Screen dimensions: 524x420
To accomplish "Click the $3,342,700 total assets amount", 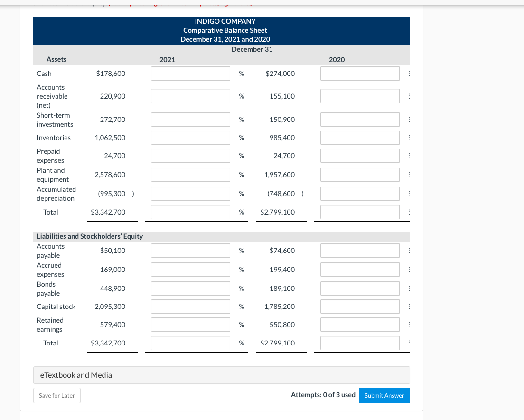I will [x=108, y=212].
